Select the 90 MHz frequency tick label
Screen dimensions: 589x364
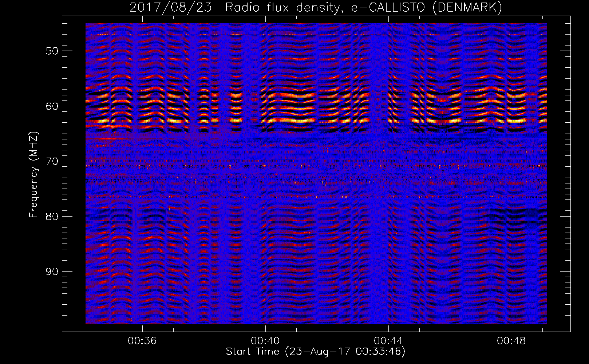coord(52,272)
